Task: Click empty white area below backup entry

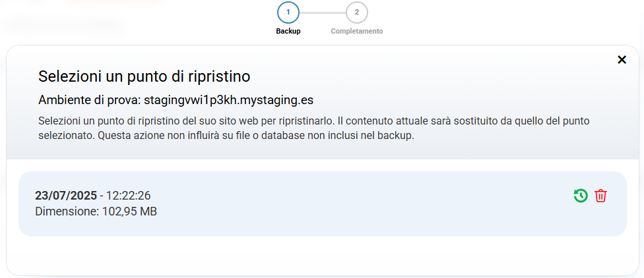Action: click(322, 256)
